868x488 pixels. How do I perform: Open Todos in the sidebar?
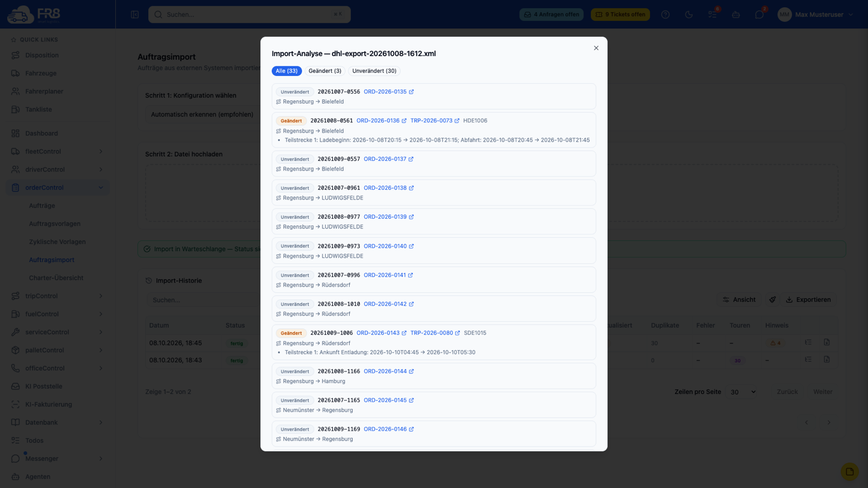point(57,440)
